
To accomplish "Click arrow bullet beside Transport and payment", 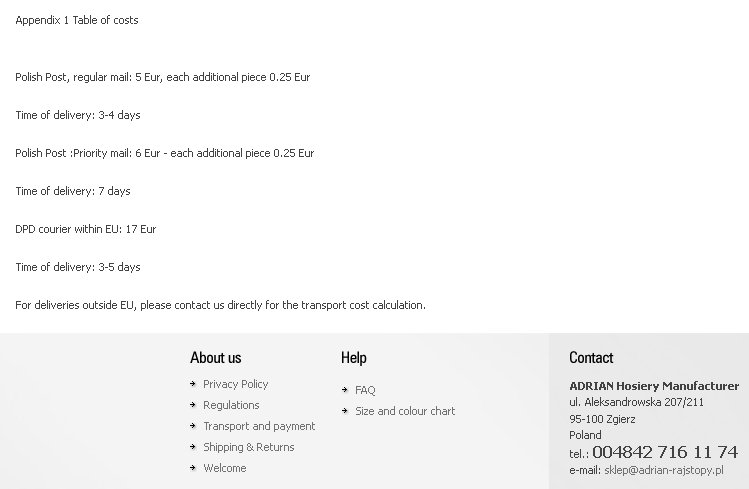I will click(193, 425).
